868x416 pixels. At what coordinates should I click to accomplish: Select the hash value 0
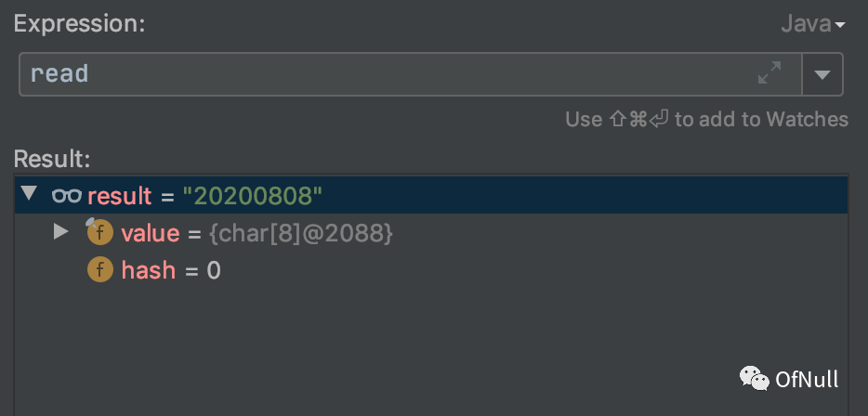214,271
